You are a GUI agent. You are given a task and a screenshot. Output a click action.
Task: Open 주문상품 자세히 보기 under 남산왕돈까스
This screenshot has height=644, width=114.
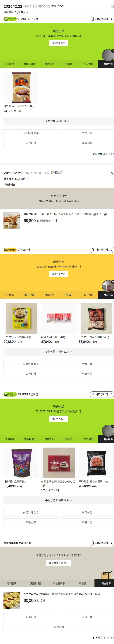pos(59,121)
